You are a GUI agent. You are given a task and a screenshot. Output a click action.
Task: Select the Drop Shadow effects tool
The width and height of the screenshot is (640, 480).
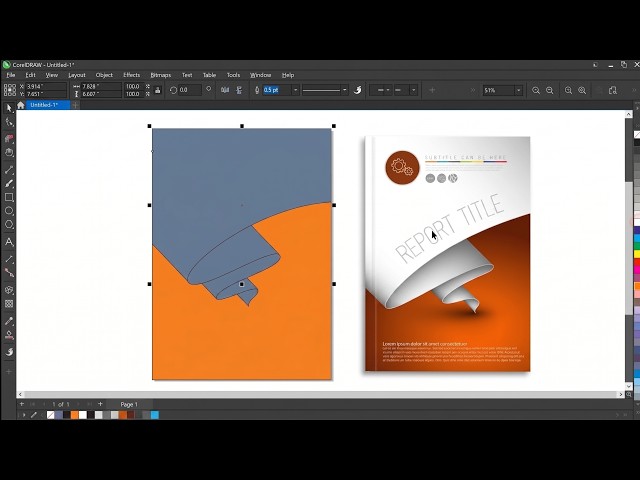click(9, 290)
